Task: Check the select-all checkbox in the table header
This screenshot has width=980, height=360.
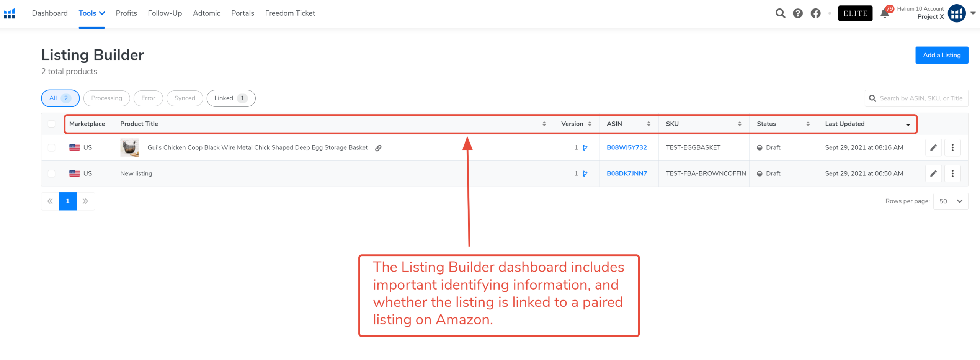Action: click(51, 123)
